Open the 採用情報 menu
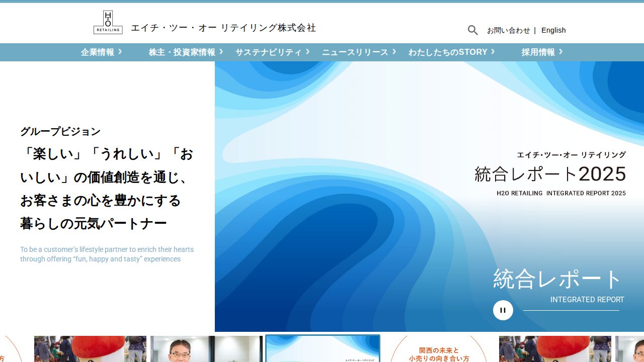Viewport: 644px width, 362px height. [x=542, y=52]
